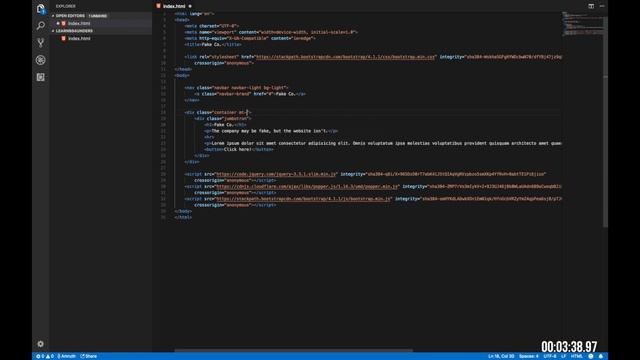640x360 pixels.
Task: Click the meta viewport line
Action: 271,32
